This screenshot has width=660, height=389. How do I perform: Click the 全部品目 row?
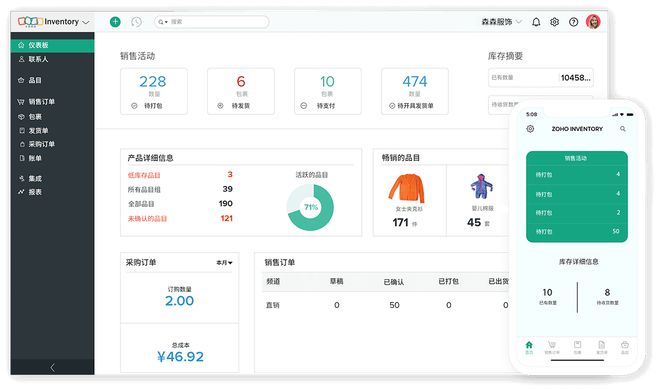pos(180,204)
